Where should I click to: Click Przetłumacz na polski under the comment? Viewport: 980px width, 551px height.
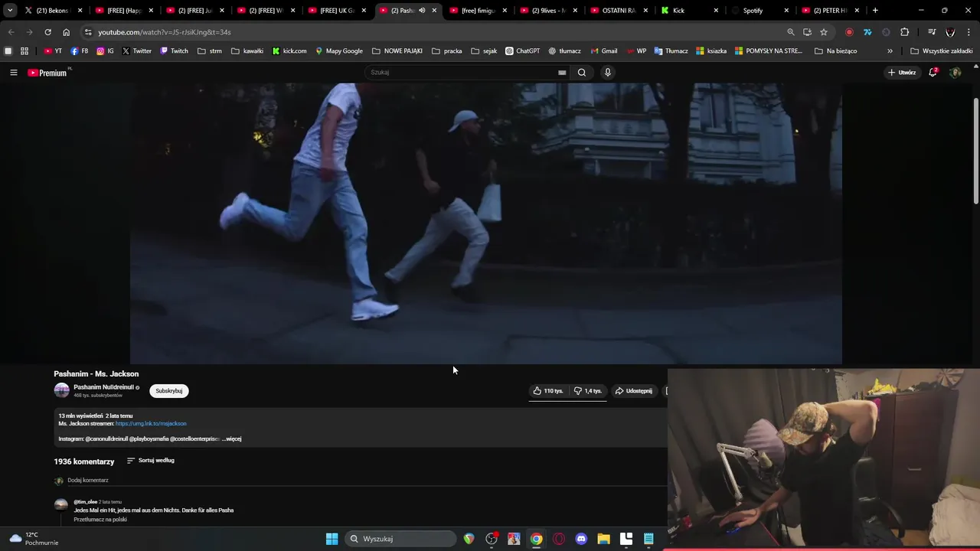(x=100, y=520)
